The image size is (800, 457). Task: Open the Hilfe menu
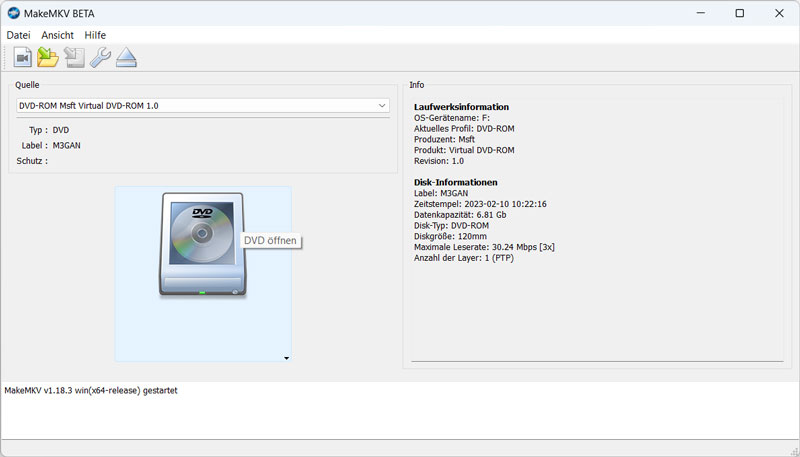pyautogui.click(x=95, y=35)
